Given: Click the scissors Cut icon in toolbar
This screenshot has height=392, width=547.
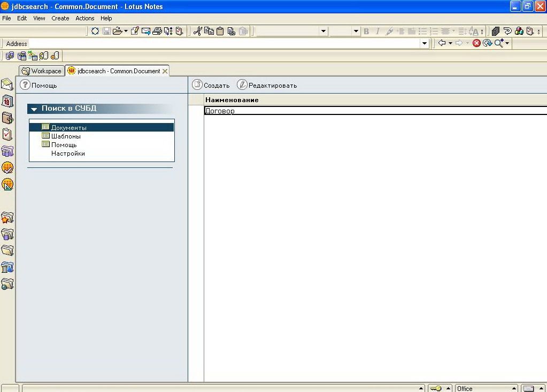Looking at the screenshot, I should click(x=197, y=31).
